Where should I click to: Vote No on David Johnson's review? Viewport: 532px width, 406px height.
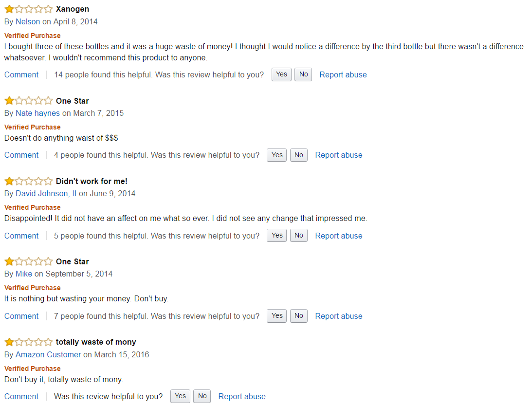coord(299,236)
